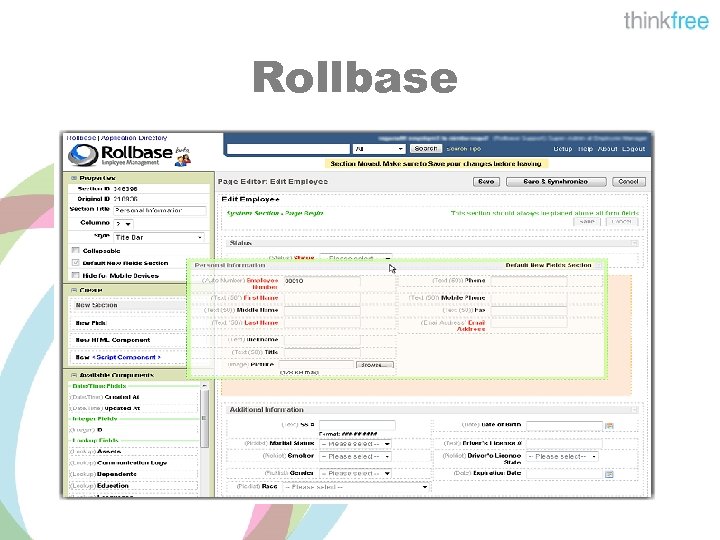Screen dimensions: 720x540
Task: Collapse the Properties panel header icon
Action: [x=73, y=178]
